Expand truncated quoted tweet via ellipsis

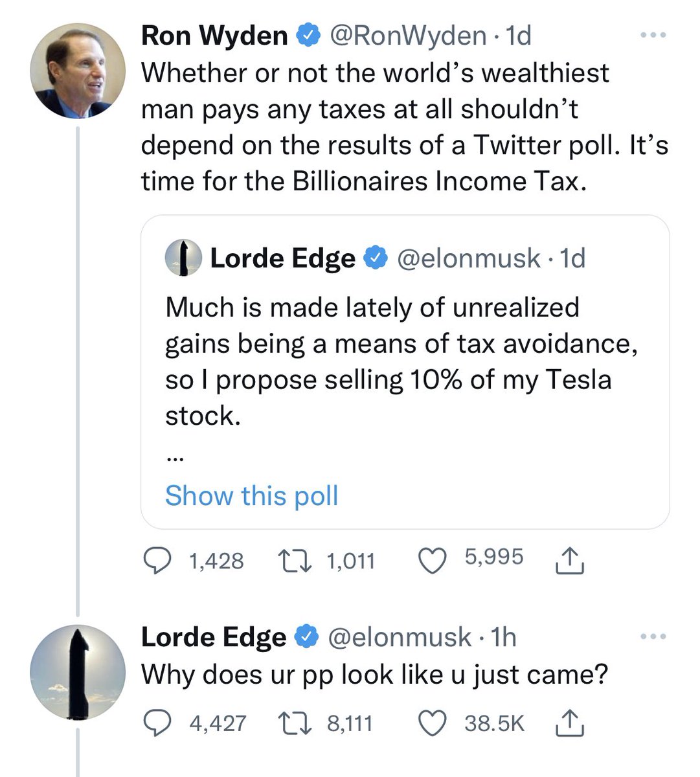[x=174, y=458]
